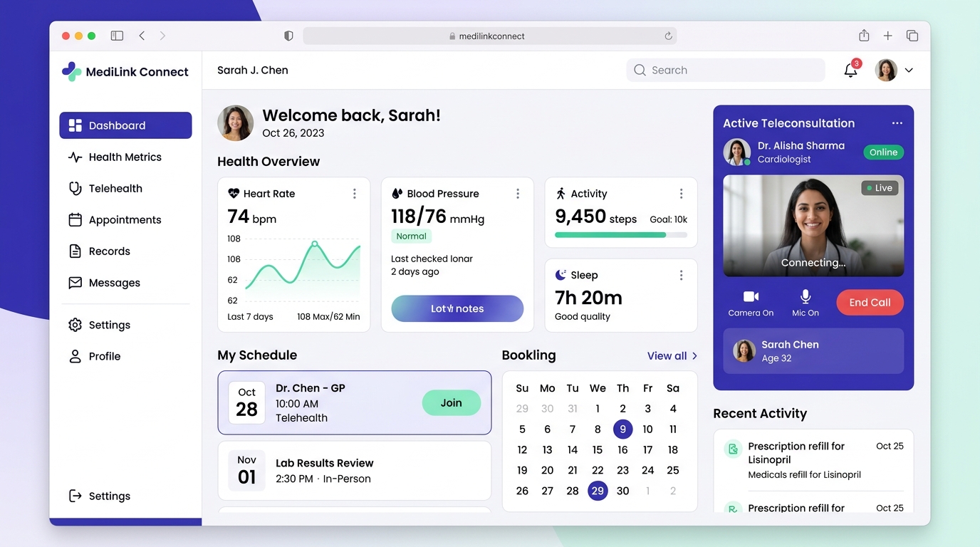This screenshot has height=547, width=980.
Task: Click the Oct 28 date tile
Action: point(246,402)
